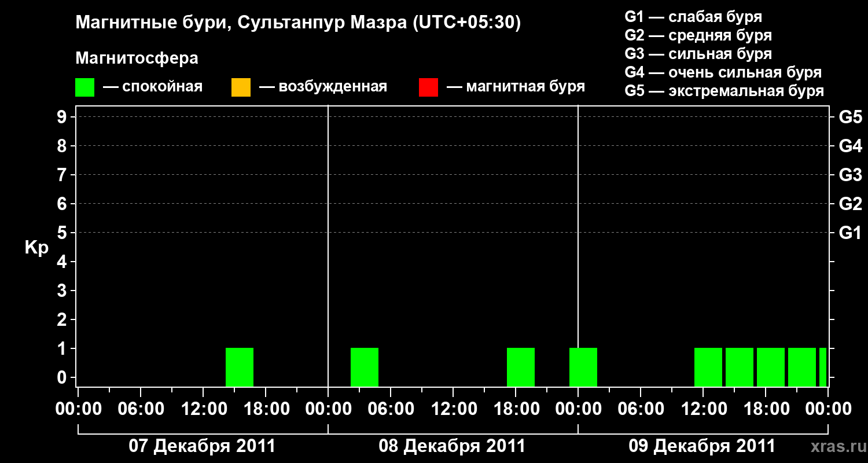This screenshot has width=868, height=463.
Task: Select the 'G1 — слабая буря' legend line
Action: coord(693,16)
